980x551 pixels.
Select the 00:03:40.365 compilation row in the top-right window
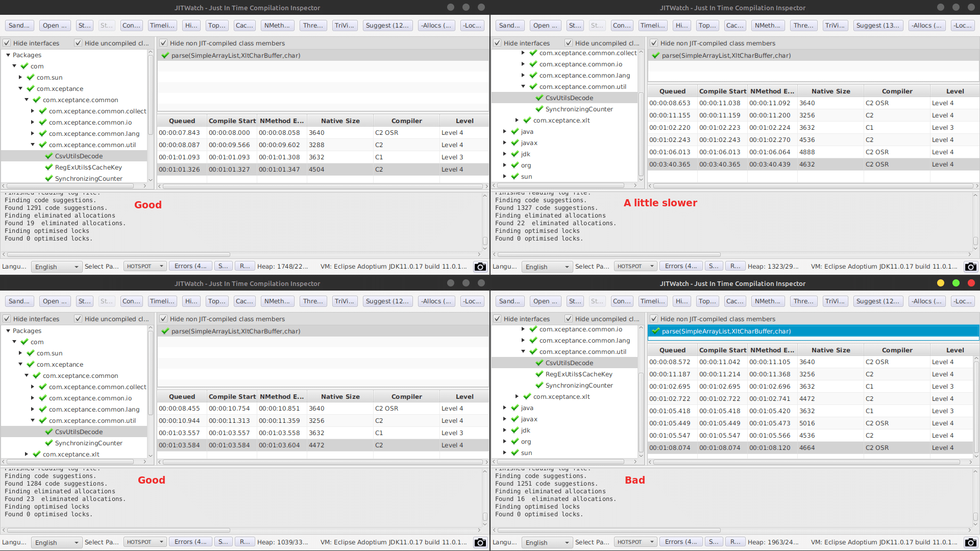(813, 164)
